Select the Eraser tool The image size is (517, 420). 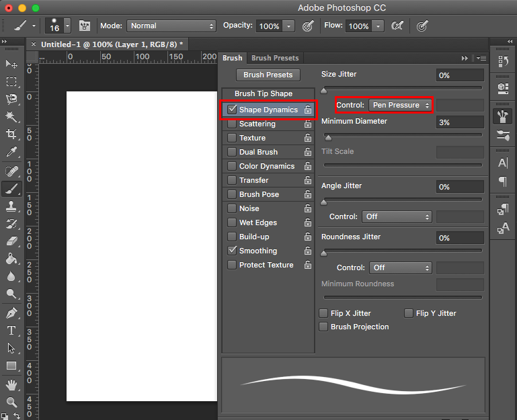[11, 241]
